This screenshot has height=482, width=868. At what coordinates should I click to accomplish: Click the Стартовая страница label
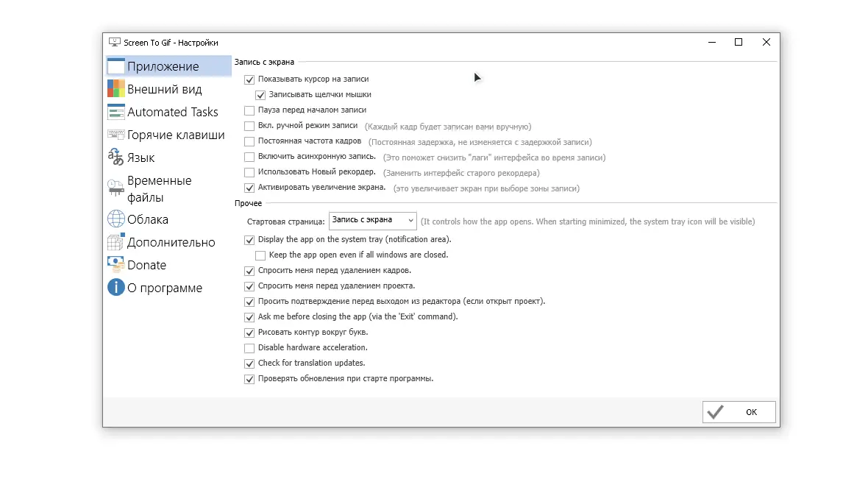285,221
